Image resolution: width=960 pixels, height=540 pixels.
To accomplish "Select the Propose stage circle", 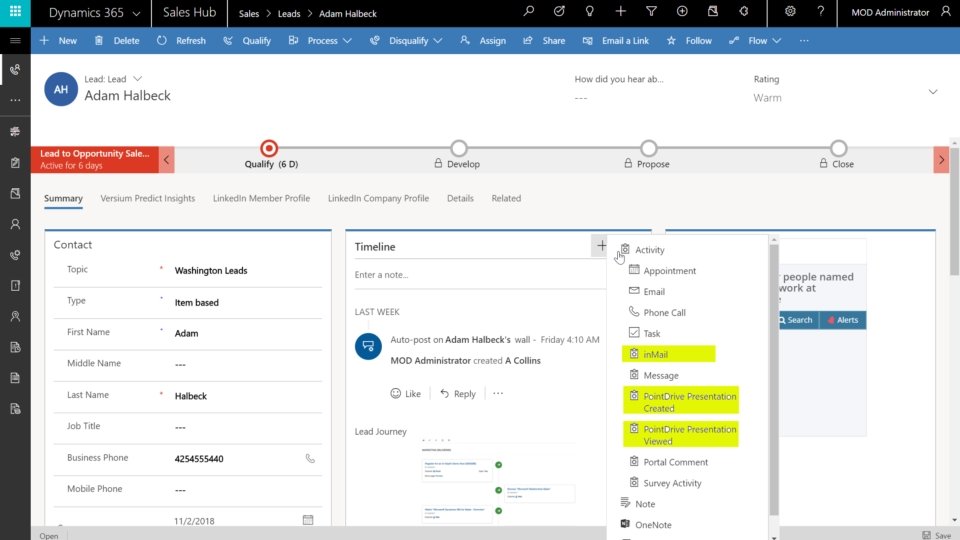I will (x=648, y=148).
